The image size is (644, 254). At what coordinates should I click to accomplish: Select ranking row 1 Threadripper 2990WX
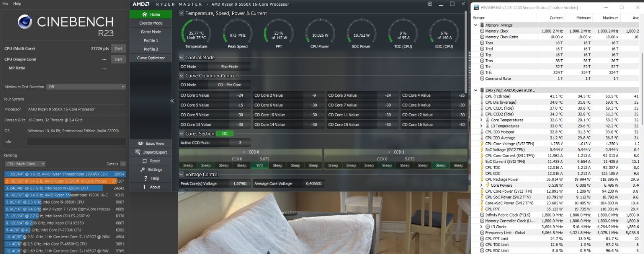(x=65, y=174)
